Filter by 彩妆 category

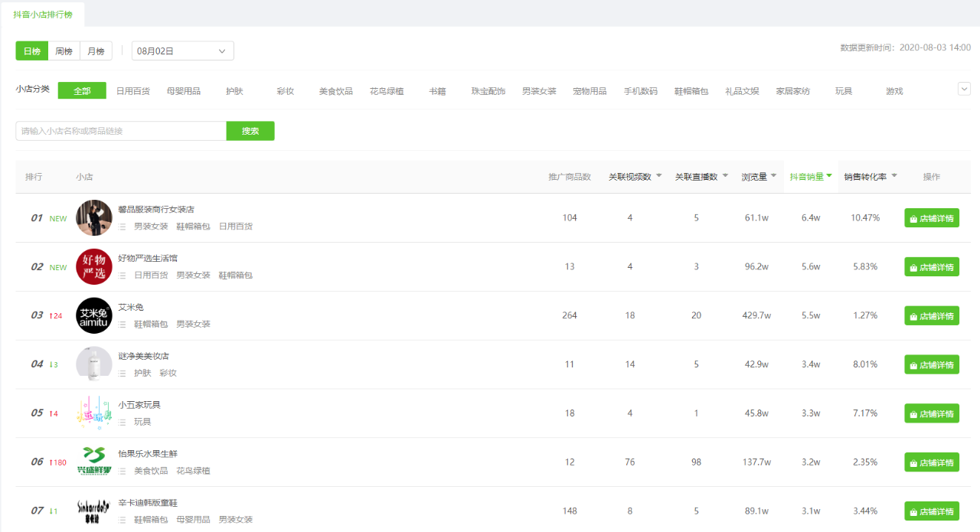pos(286,91)
